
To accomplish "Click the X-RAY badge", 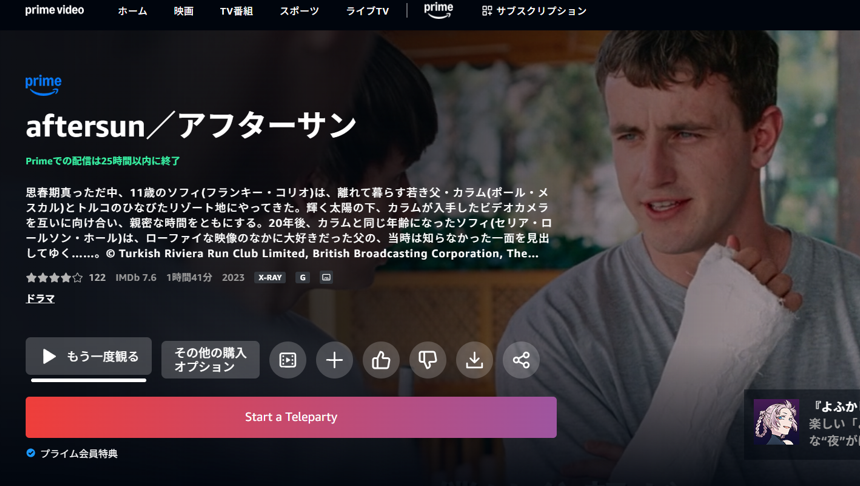I will 270,278.
